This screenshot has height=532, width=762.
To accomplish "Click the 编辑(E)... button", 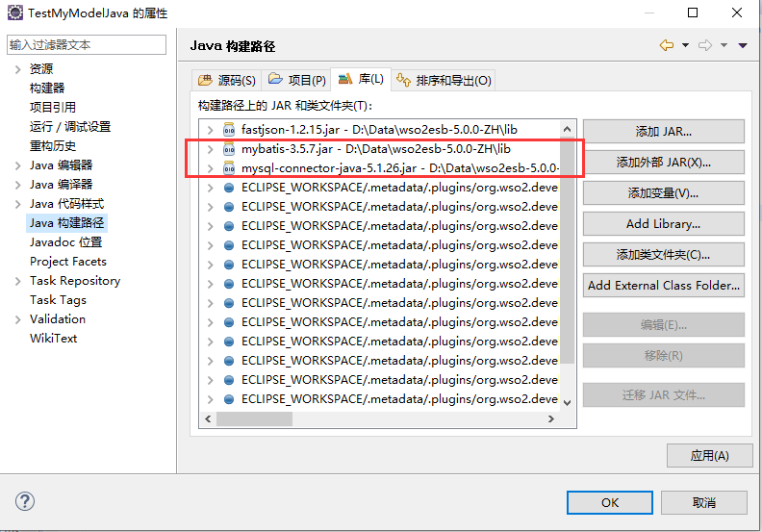I will [663, 325].
